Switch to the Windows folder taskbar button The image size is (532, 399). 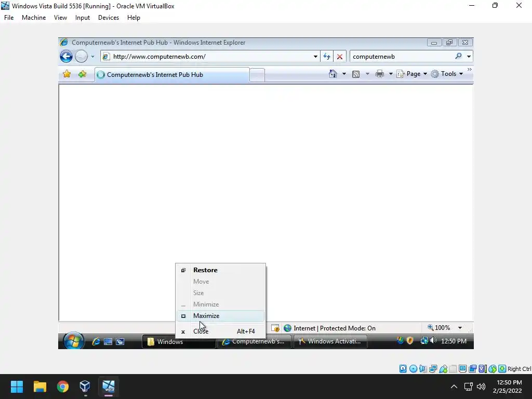click(x=179, y=342)
